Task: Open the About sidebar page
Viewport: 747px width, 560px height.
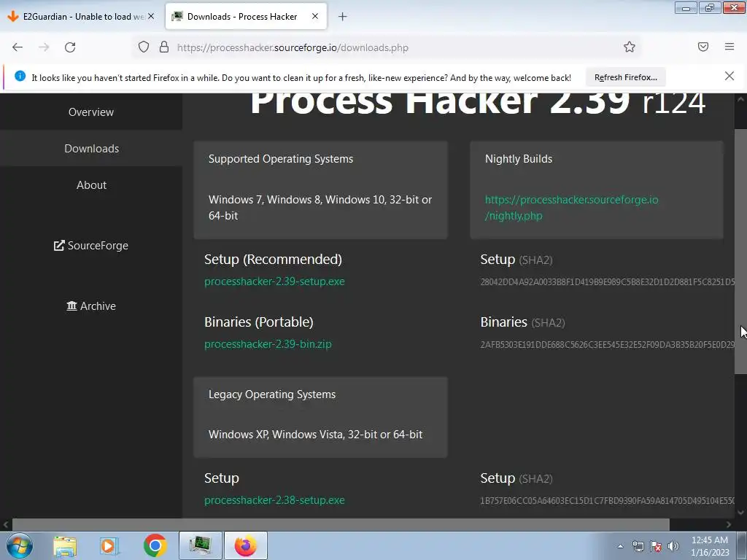Action: point(91,185)
